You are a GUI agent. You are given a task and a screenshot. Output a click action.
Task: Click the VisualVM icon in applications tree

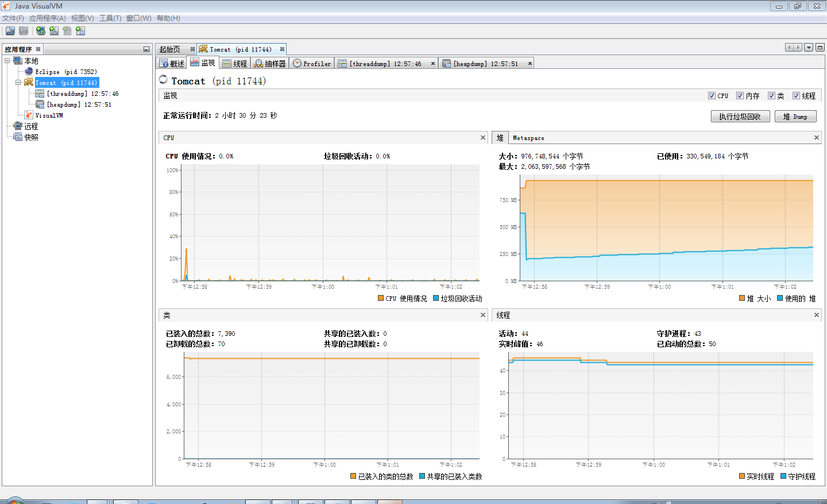(29, 115)
